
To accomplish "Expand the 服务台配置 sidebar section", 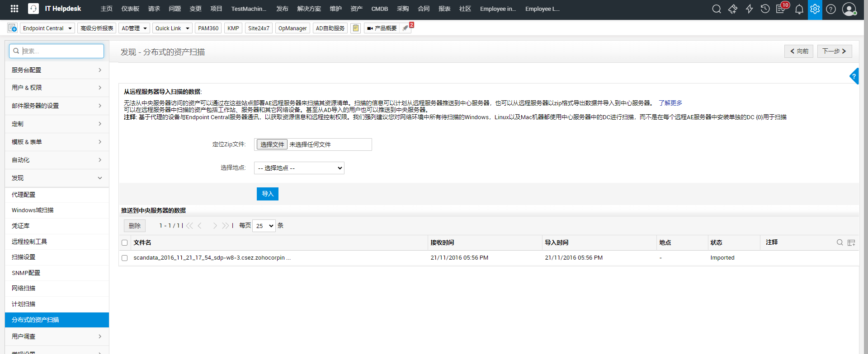I will (x=57, y=70).
